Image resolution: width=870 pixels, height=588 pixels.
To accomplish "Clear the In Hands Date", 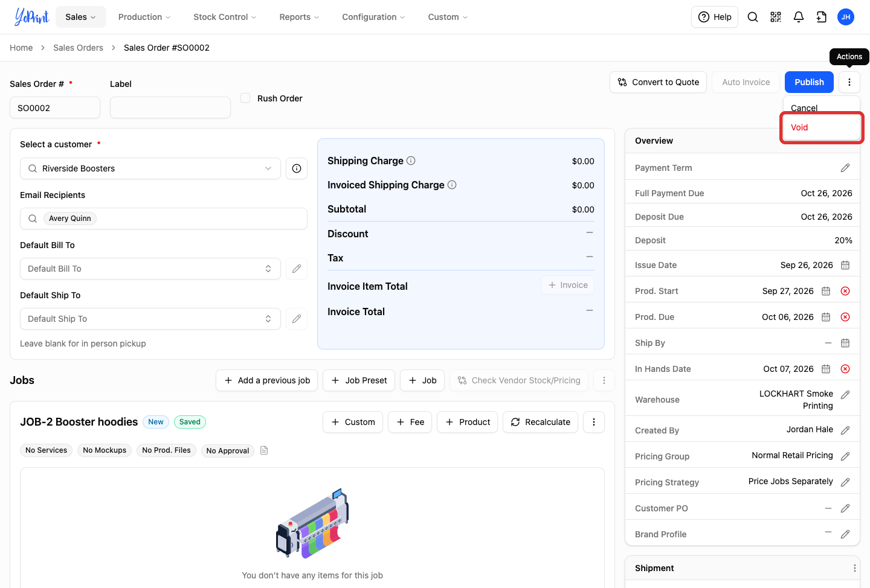I will 845,369.
